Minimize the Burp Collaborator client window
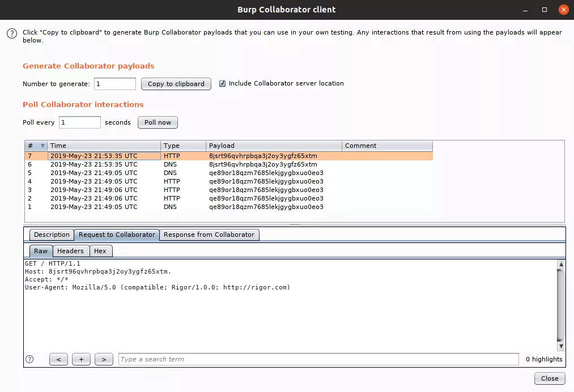The image size is (574, 392). (525, 10)
